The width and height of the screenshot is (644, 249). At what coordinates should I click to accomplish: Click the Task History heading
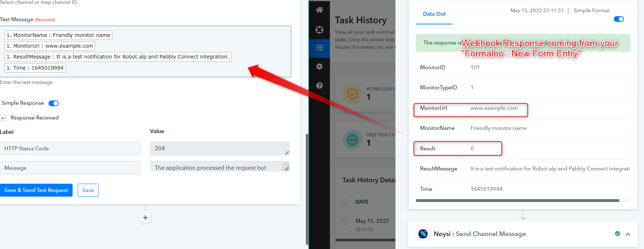tap(361, 20)
